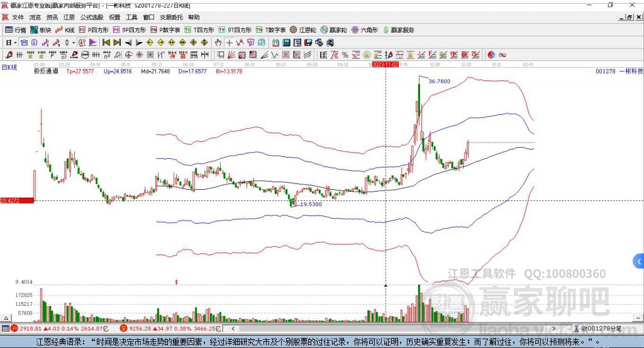Click the 日K线 period label
Image resolution: width=644 pixels, height=348 pixels.
pos(9,67)
